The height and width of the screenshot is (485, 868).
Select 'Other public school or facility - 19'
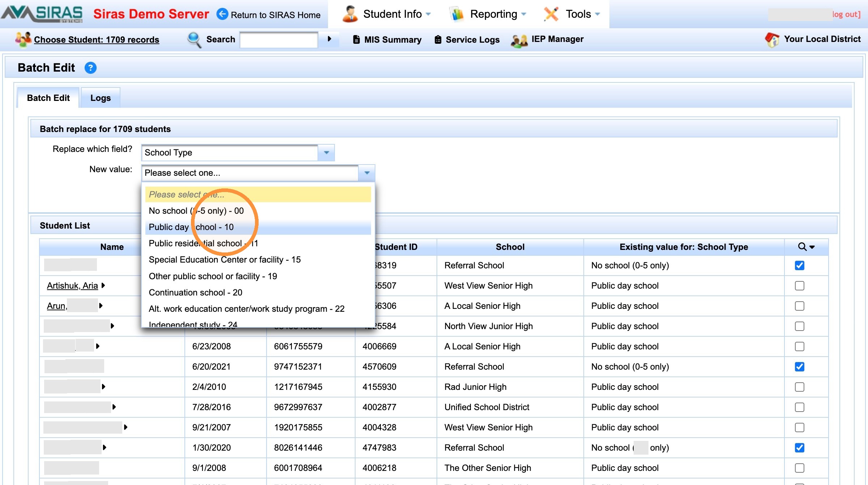tap(258, 276)
